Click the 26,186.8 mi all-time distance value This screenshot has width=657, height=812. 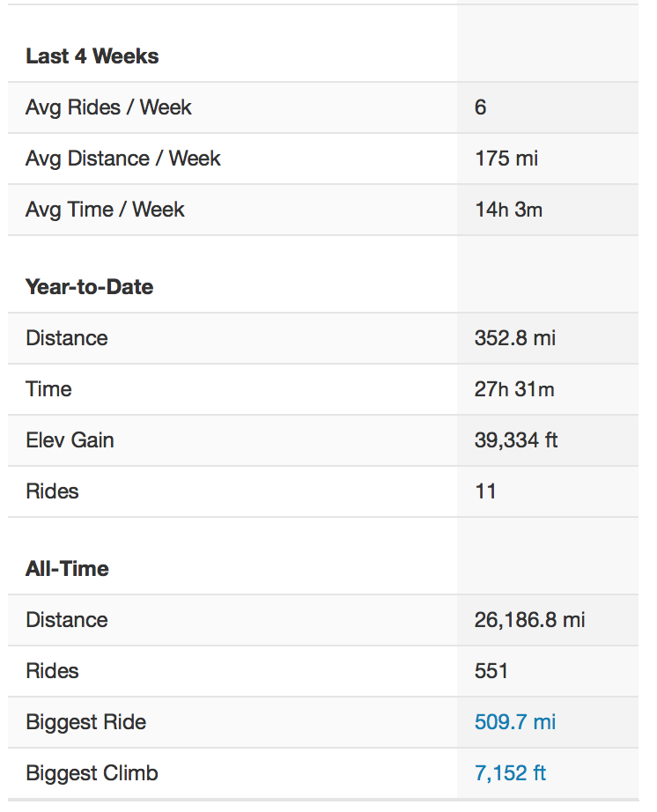pyautogui.click(x=529, y=620)
